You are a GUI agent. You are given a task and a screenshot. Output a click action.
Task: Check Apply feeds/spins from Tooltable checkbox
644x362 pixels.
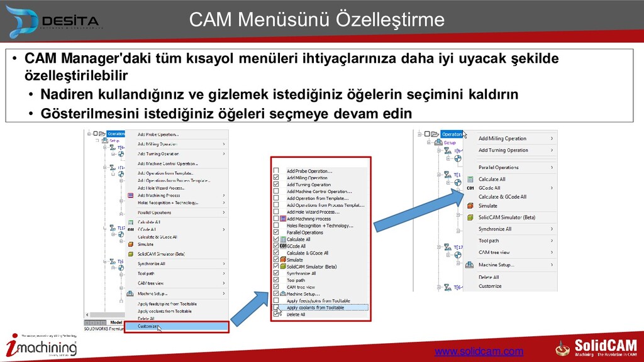click(276, 301)
